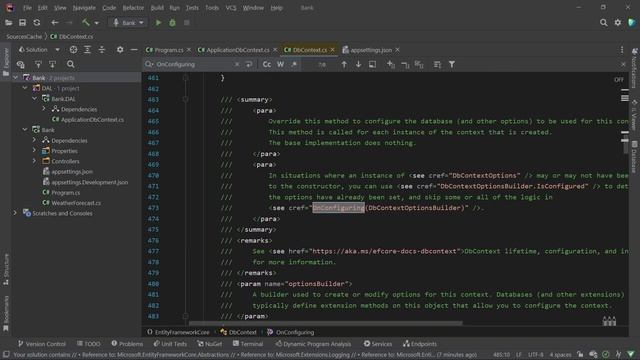Image resolution: width=640 pixels, height=360 pixels.
Task: Build solution with the hammer icon
Action: tap(86, 23)
